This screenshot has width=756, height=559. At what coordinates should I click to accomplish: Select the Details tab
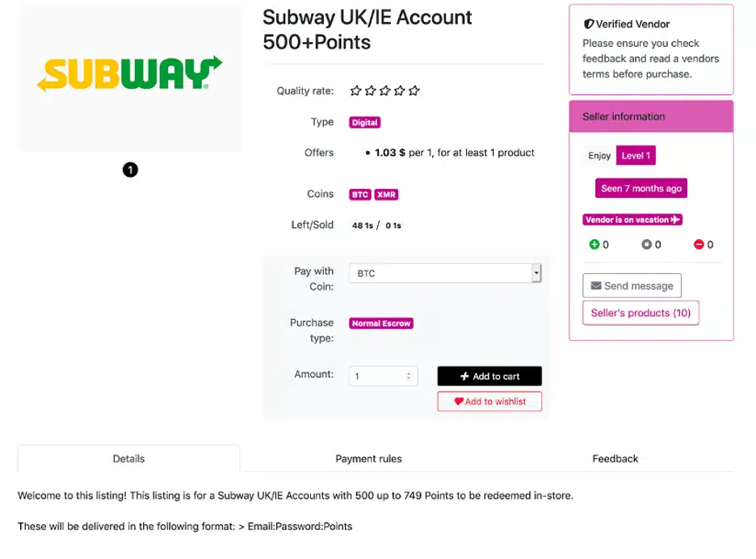[128, 459]
